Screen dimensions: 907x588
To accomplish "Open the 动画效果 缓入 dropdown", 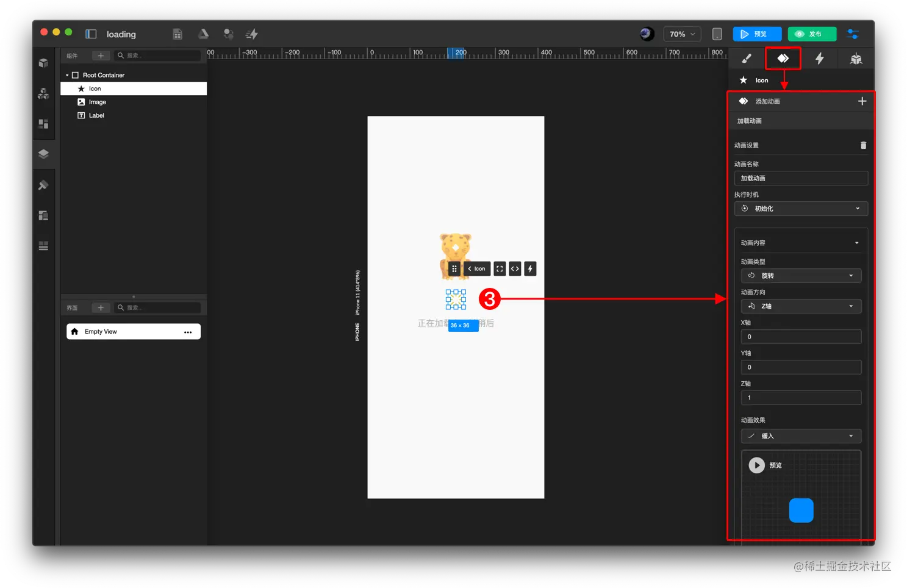I will point(801,436).
